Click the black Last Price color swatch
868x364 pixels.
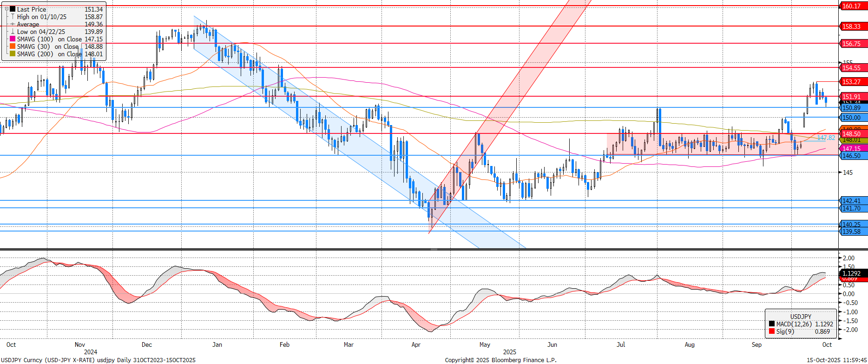13,9
